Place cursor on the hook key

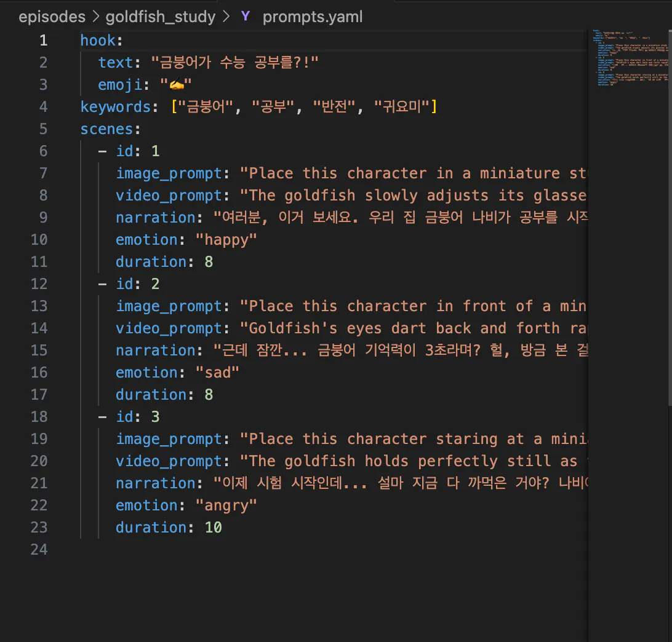click(97, 41)
